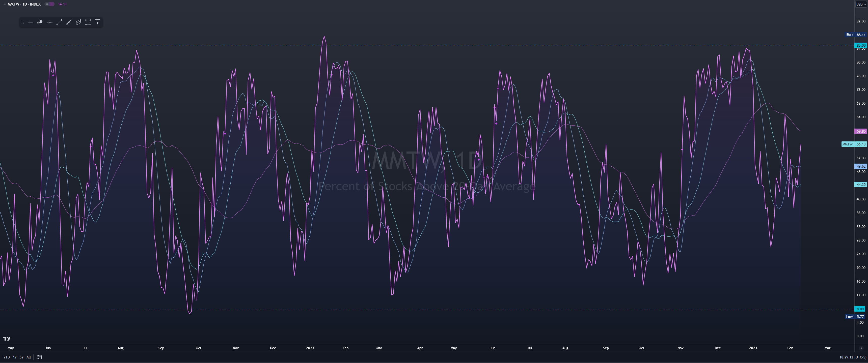Select the horizontal line drawing tool

(x=49, y=22)
